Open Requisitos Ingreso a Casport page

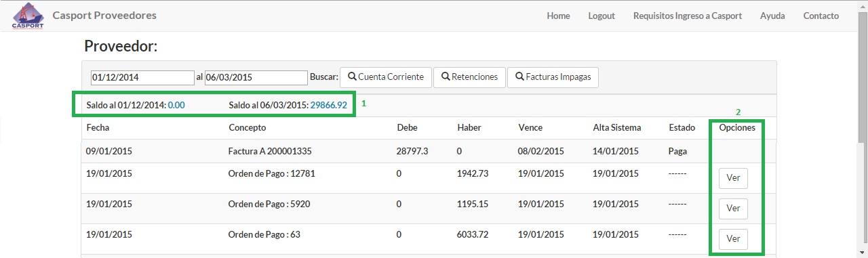pos(688,16)
